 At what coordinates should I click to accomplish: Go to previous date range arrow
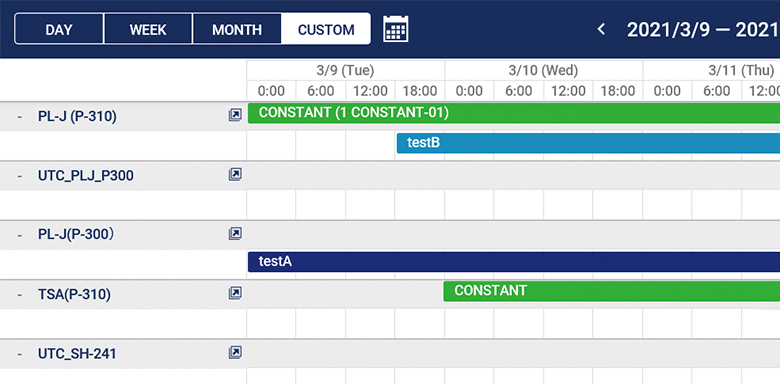click(x=601, y=29)
